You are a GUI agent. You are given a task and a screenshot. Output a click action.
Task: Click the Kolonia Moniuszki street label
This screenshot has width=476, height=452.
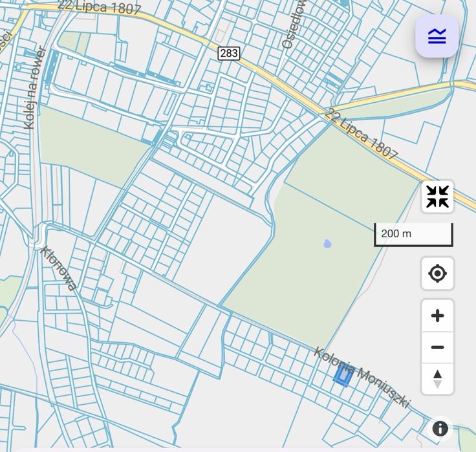pos(362,378)
